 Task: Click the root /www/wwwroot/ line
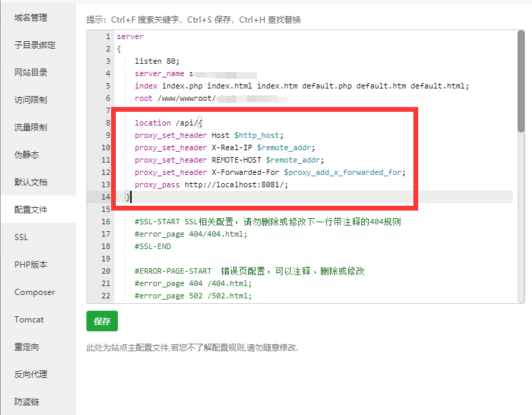211,99
